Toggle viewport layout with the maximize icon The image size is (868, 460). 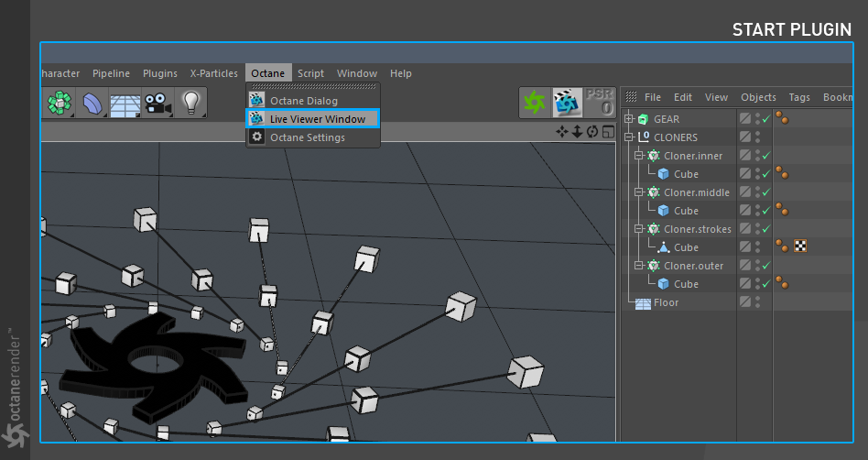click(x=608, y=132)
